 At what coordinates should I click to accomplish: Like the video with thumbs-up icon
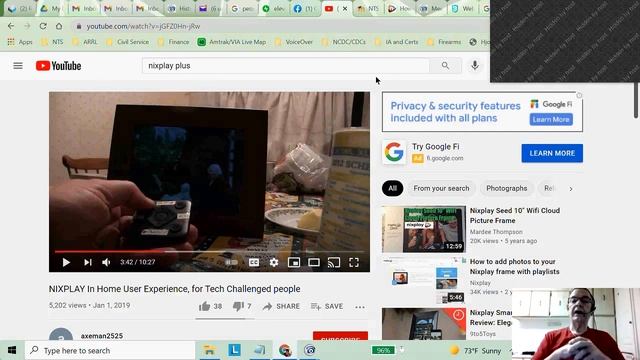click(x=204, y=306)
